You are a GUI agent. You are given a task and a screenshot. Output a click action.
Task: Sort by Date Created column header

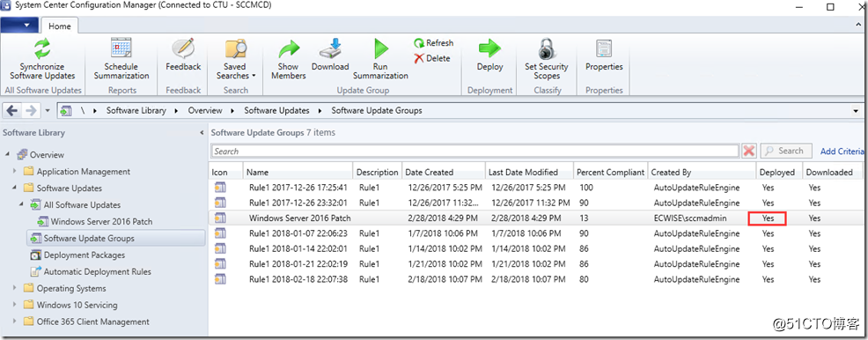[x=444, y=172]
